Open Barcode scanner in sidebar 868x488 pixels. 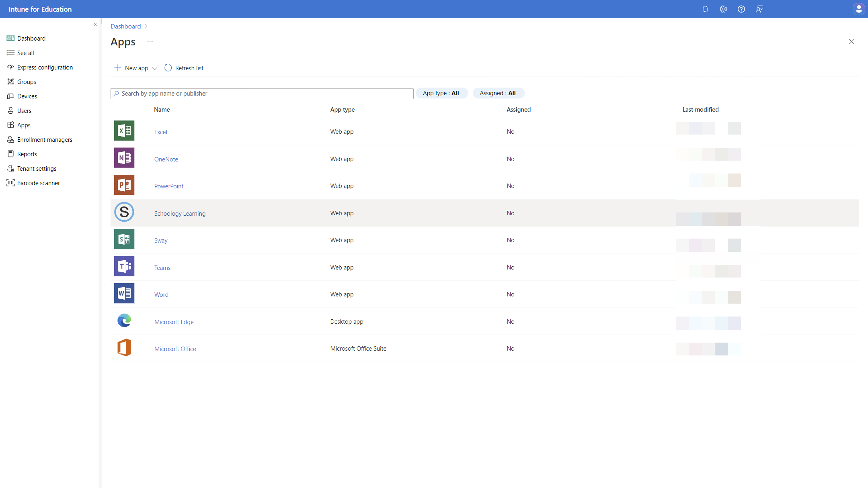(x=39, y=183)
